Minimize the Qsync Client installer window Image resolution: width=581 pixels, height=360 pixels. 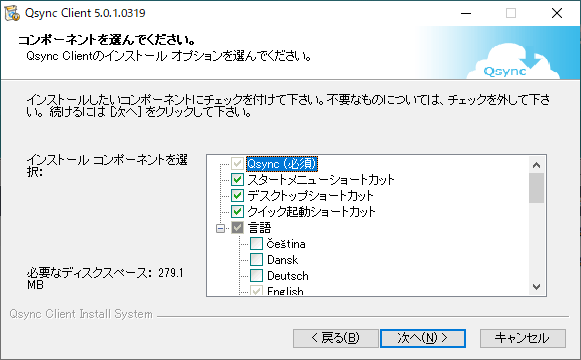coord(466,13)
